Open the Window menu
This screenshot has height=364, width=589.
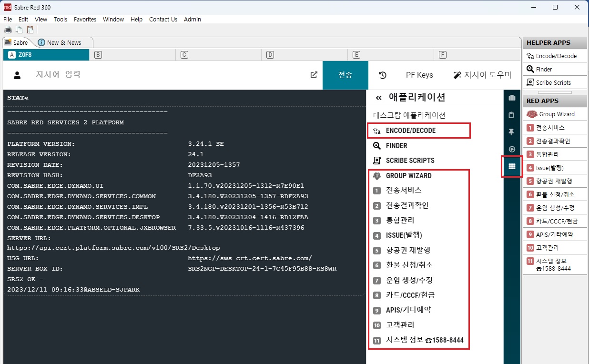point(113,20)
